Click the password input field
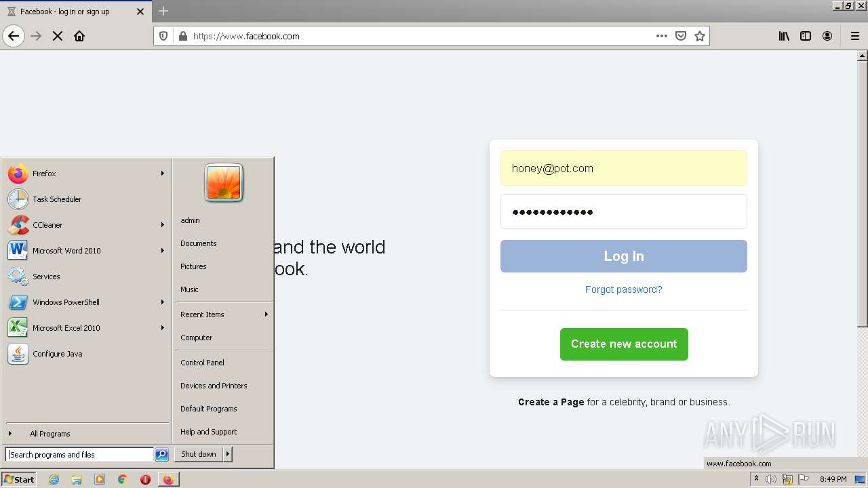The height and width of the screenshot is (488, 868). 623,211
